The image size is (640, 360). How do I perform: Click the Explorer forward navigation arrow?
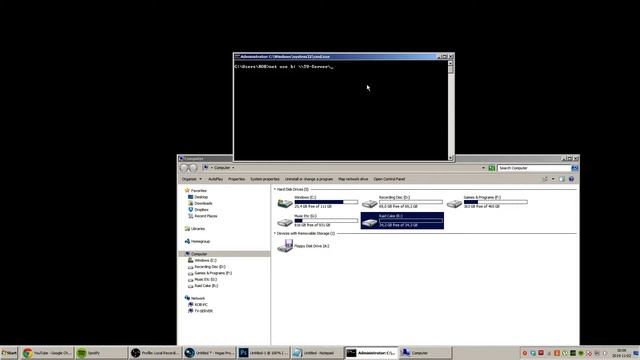193,168
